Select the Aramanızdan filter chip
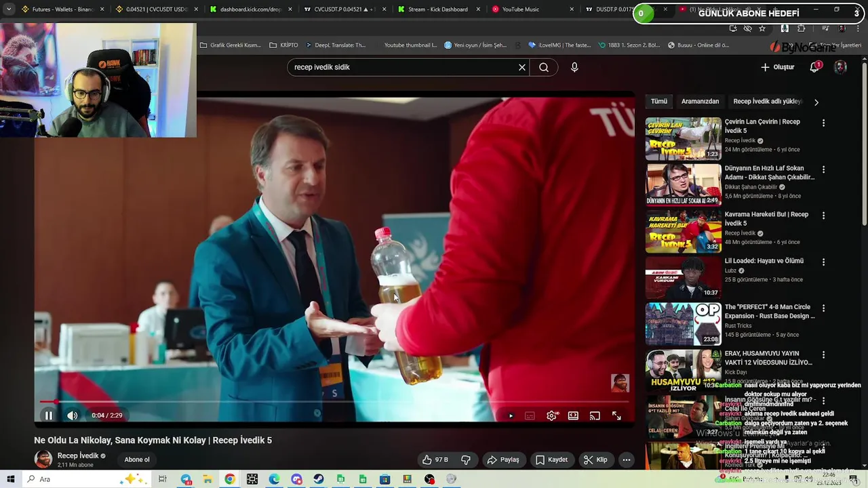This screenshot has height=488, width=868. [700, 101]
